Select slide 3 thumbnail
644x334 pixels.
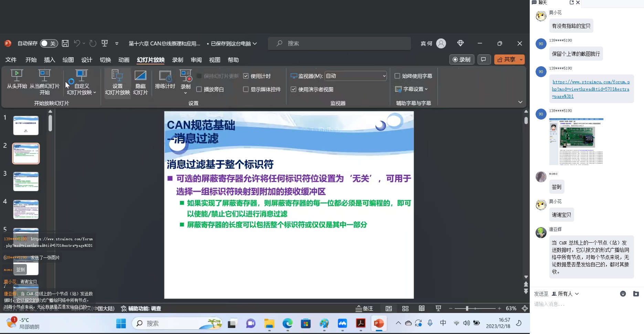pos(26,181)
